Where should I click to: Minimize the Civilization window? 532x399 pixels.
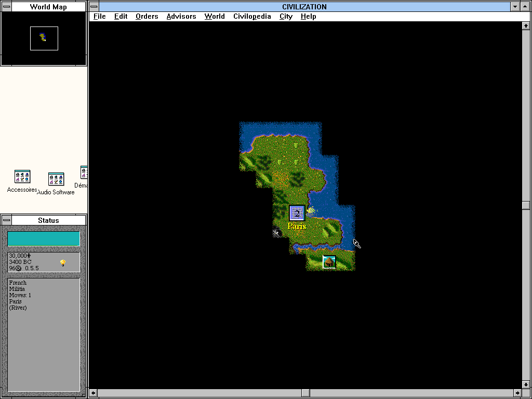click(x=515, y=6)
